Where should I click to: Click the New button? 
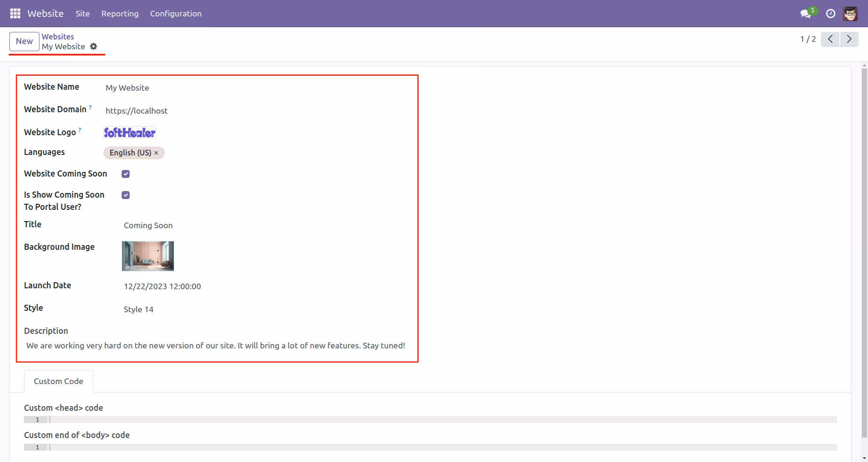24,41
